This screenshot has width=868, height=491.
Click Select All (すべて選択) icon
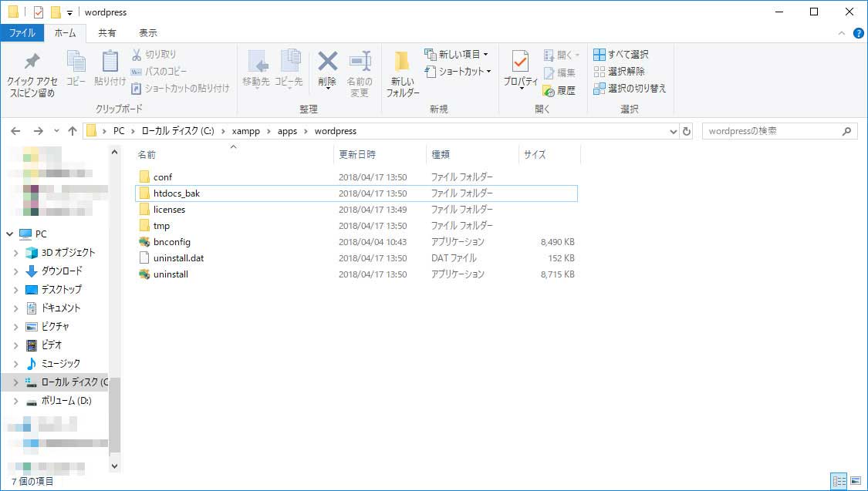click(x=620, y=55)
